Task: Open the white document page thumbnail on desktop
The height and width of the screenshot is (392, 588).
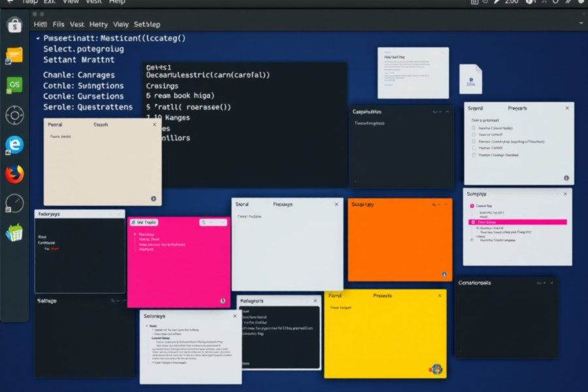Action: point(413,73)
